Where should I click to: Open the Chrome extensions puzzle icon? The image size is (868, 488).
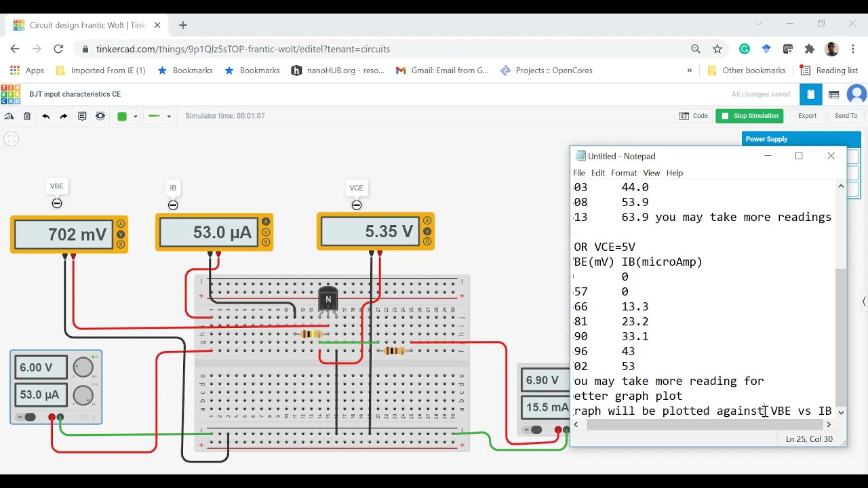pyautogui.click(x=810, y=49)
